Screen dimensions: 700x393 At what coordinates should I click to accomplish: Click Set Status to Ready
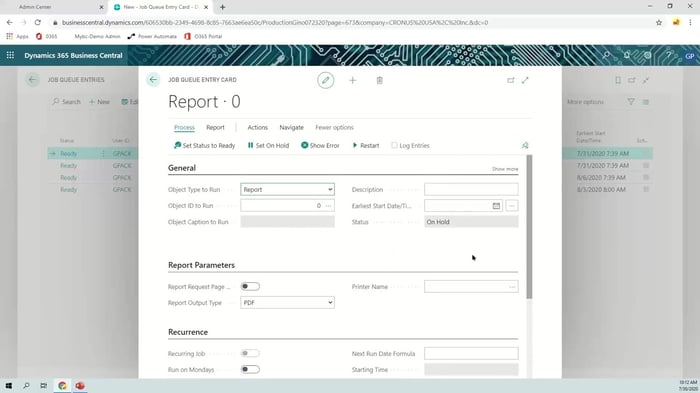click(204, 146)
